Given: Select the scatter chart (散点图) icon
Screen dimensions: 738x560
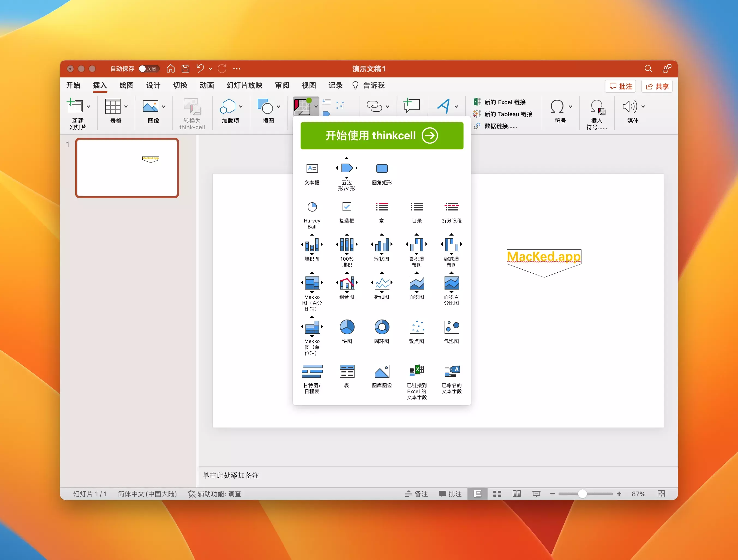Looking at the screenshot, I should [x=416, y=327].
